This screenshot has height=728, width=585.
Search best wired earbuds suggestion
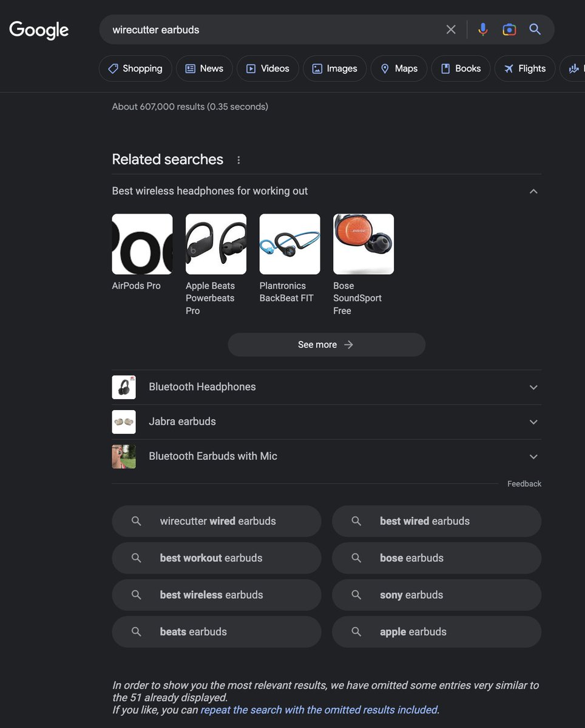[x=436, y=521]
